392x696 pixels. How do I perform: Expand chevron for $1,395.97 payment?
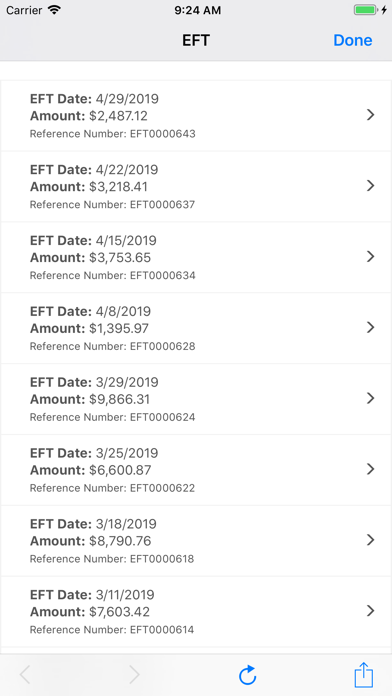371,327
